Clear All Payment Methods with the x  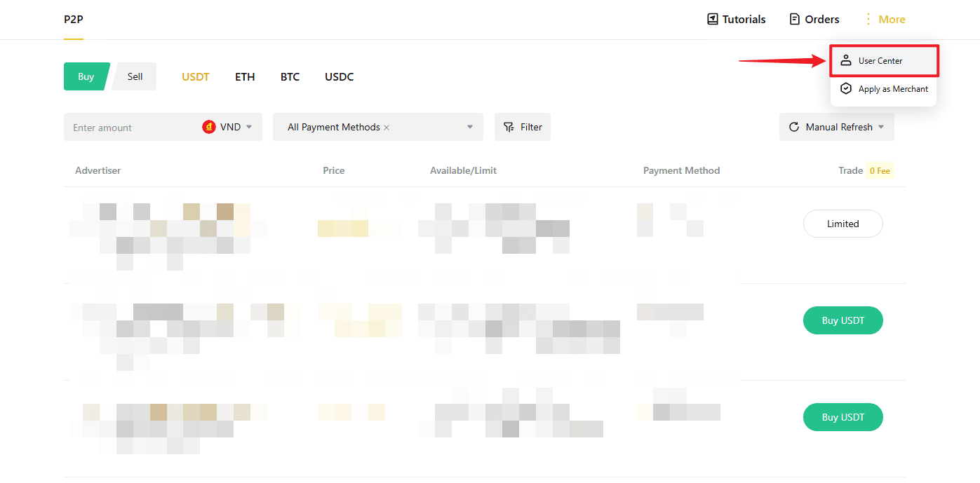(x=387, y=128)
